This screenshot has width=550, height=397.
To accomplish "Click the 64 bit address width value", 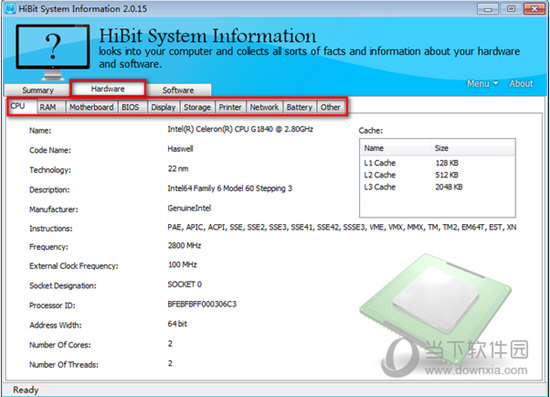I will (x=177, y=324).
